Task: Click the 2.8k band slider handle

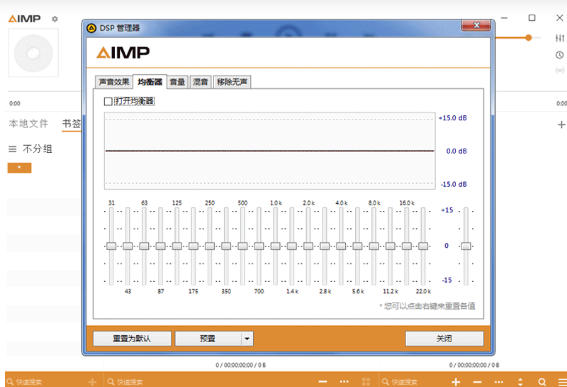Action: tap(325, 246)
